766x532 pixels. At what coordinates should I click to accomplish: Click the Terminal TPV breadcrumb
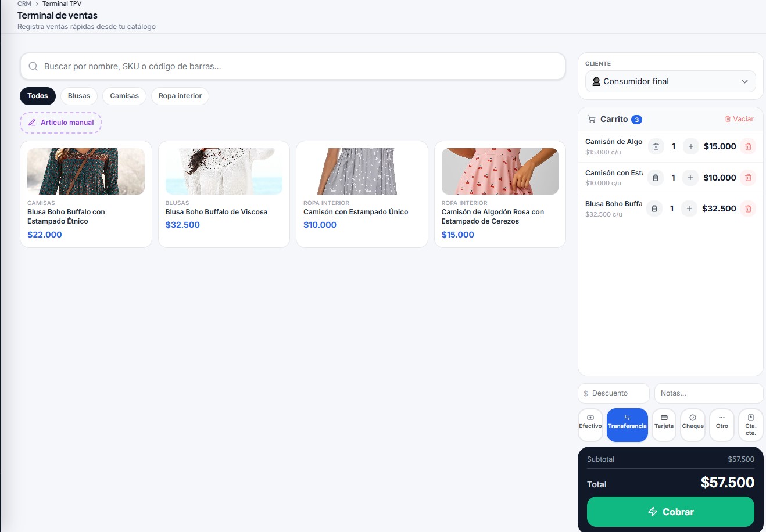(x=62, y=3)
